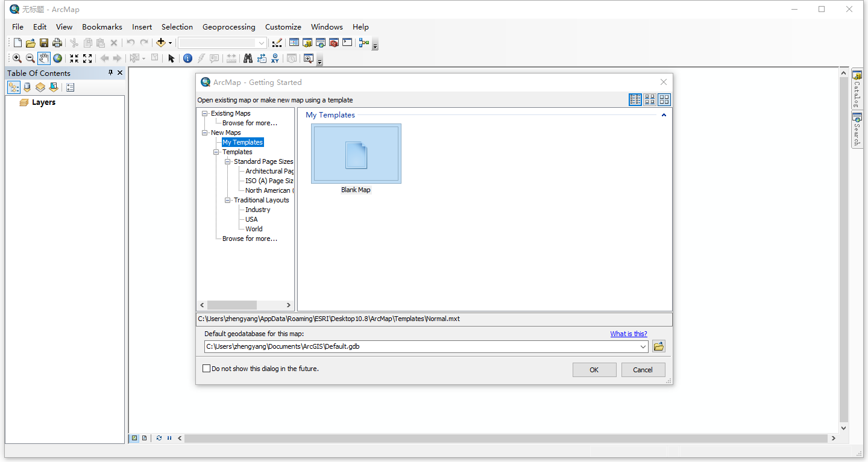The height and width of the screenshot is (462, 868).
Task: Collapse the My Templates section chevron
Action: tap(664, 115)
